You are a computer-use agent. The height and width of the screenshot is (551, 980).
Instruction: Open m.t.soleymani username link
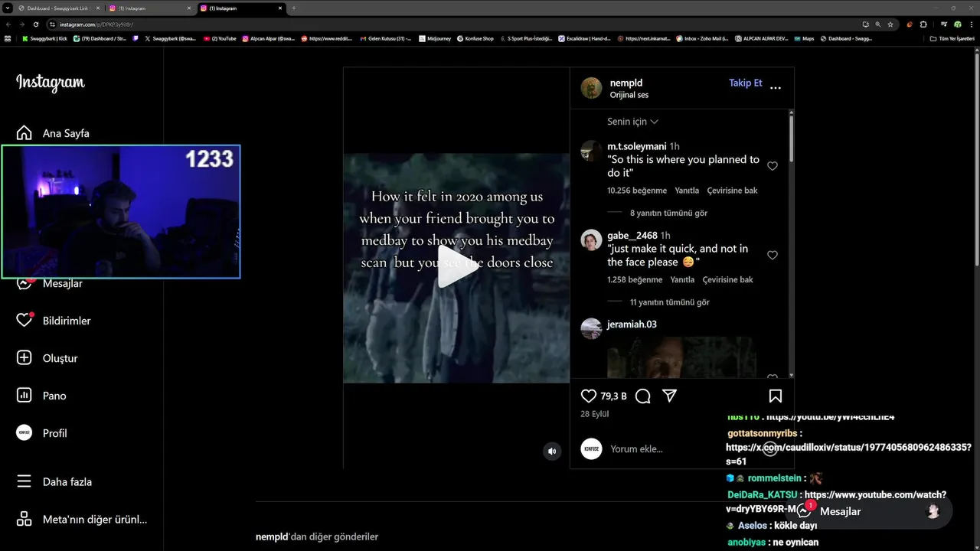pos(637,146)
